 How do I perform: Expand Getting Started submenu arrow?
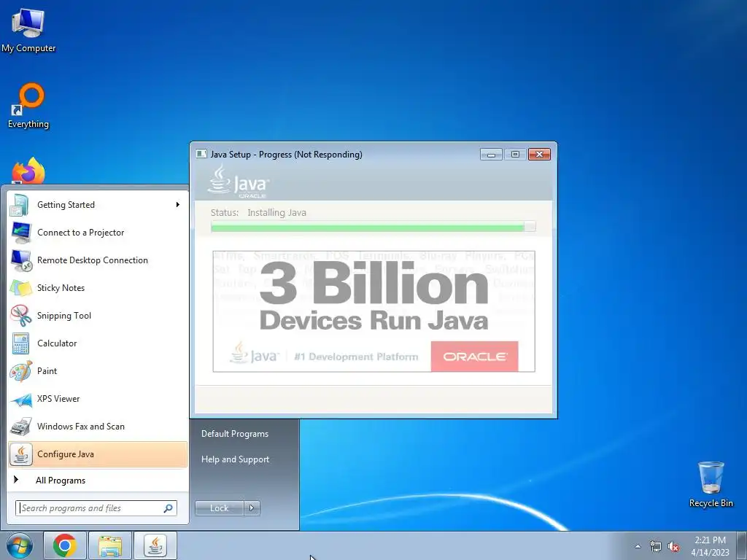point(178,205)
